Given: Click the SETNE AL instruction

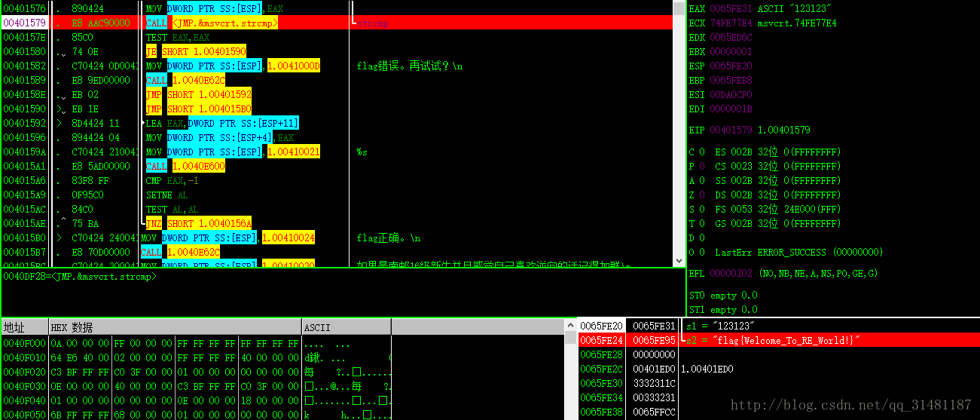Looking at the screenshot, I should (167, 195).
